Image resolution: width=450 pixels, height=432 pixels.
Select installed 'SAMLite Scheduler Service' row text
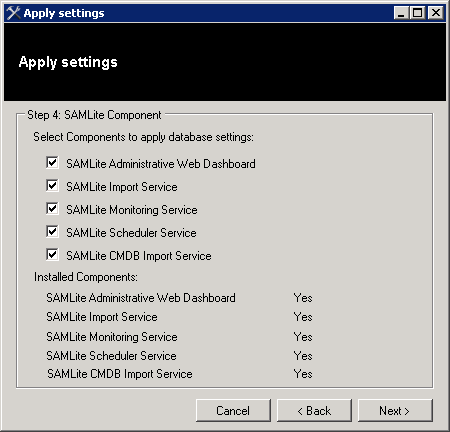111,356
